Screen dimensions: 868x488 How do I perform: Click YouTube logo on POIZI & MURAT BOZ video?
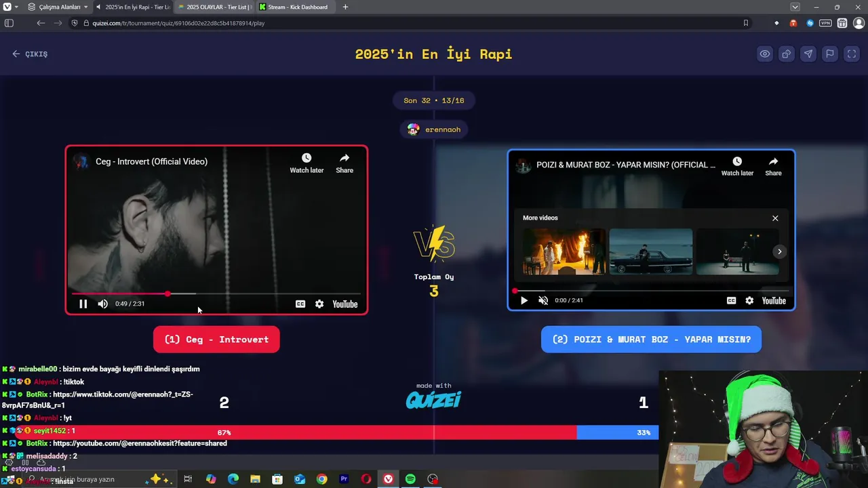pos(774,300)
